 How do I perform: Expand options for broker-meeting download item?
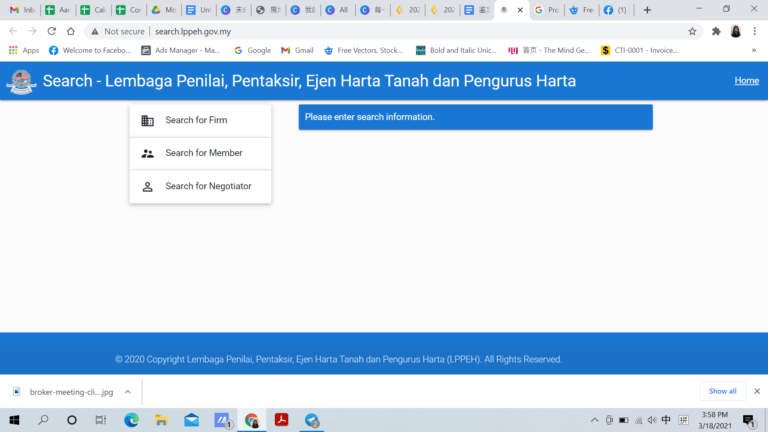coord(128,391)
